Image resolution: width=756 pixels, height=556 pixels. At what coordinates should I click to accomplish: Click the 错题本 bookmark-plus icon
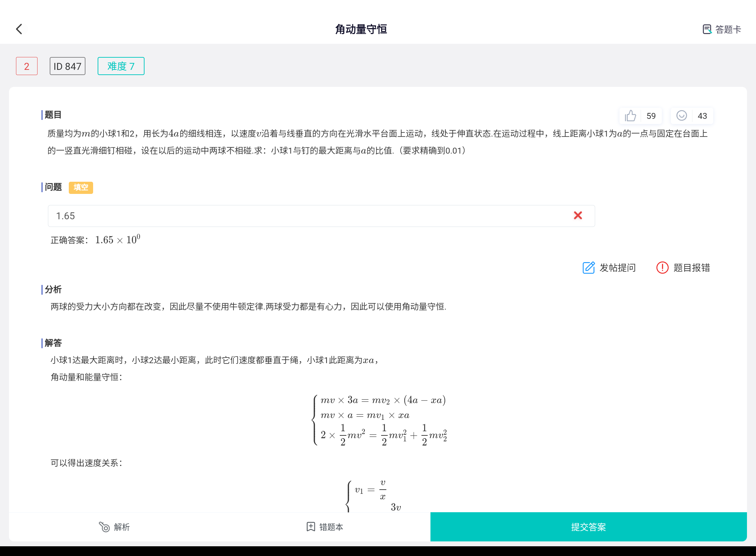pyautogui.click(x=311, y=527)
